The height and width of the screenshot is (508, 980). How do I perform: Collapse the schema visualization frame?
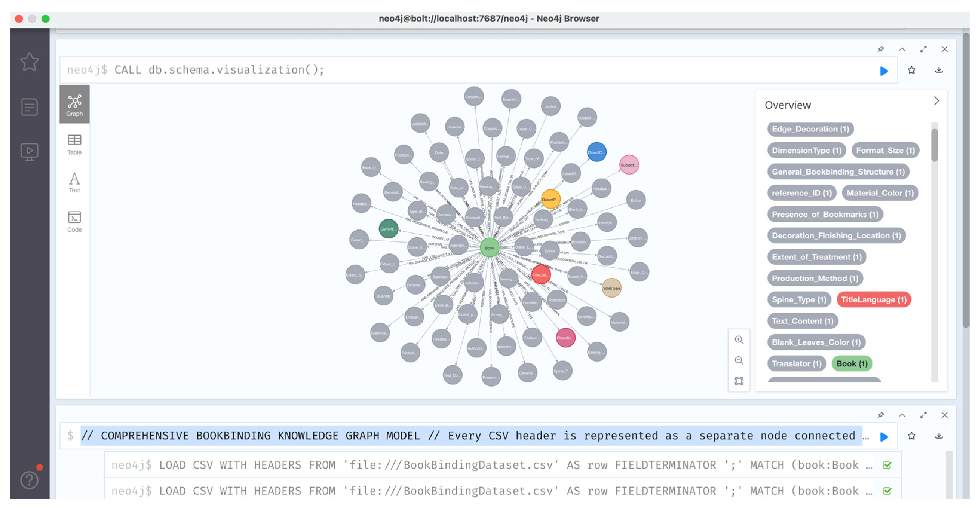[x=902, y=49]
